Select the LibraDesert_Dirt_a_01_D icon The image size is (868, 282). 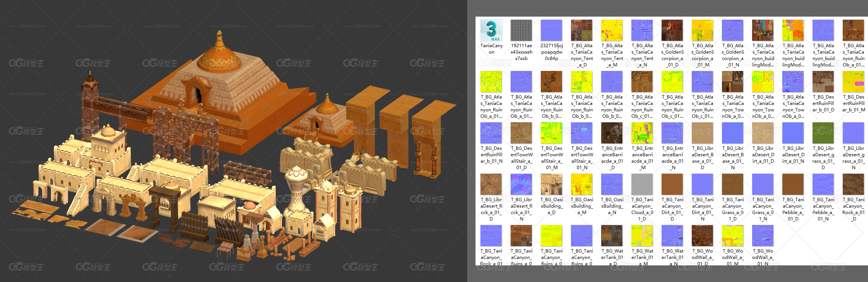763,133
